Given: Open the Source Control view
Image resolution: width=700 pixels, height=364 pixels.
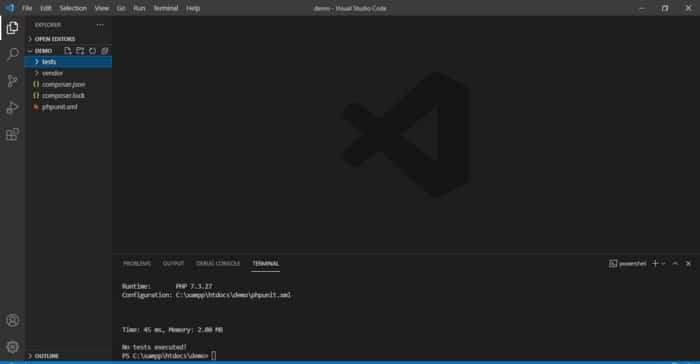Looking at the screenshot, I should coord(12,81).
